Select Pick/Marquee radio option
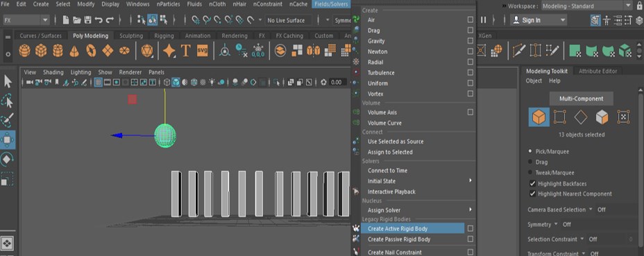The height and width of the screenshot is (256, 644). (530, 151)
